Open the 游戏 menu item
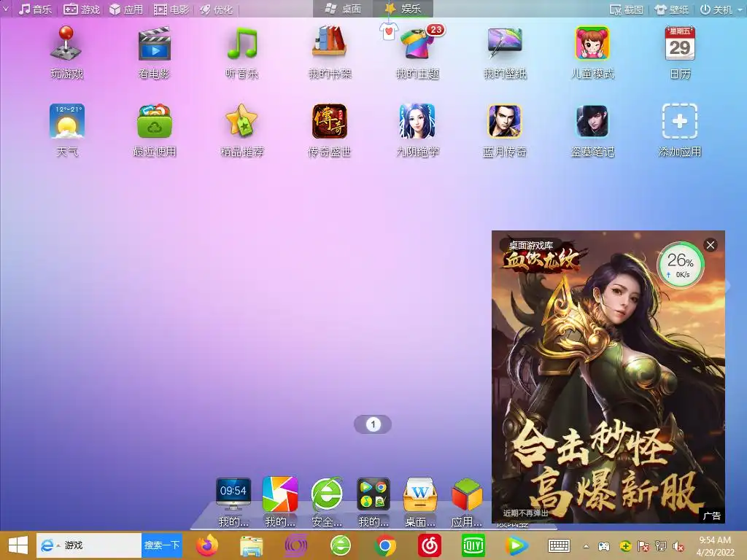The image size is (747, 560). click(82, 9)
